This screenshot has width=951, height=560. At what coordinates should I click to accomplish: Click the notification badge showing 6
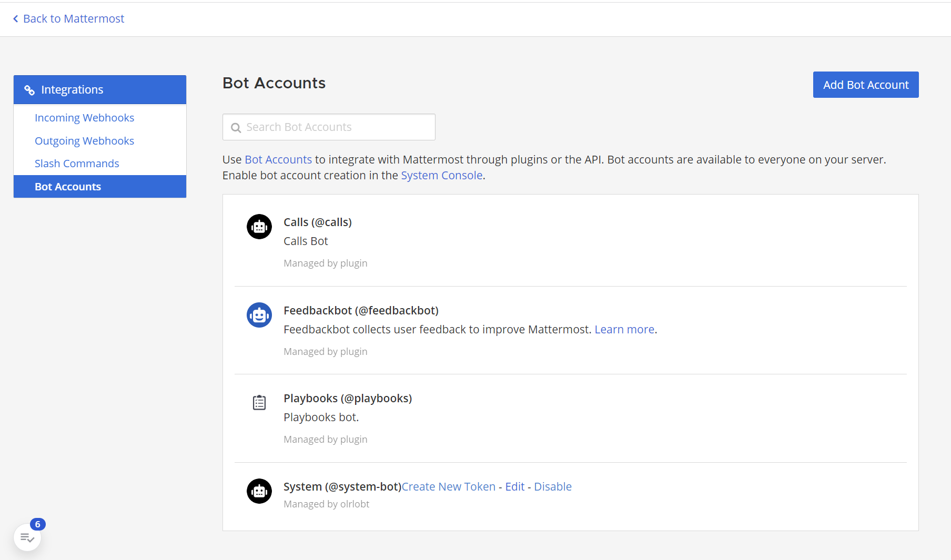point(38,524)
